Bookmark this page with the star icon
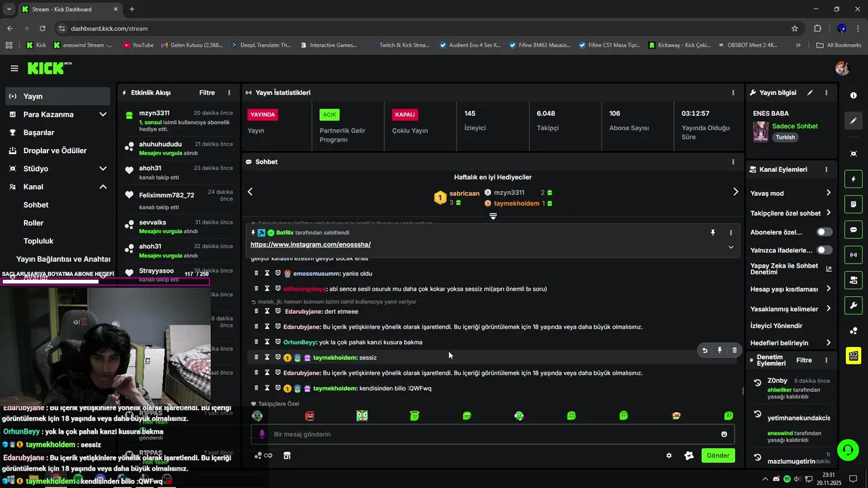 click(x=795, y=28)
